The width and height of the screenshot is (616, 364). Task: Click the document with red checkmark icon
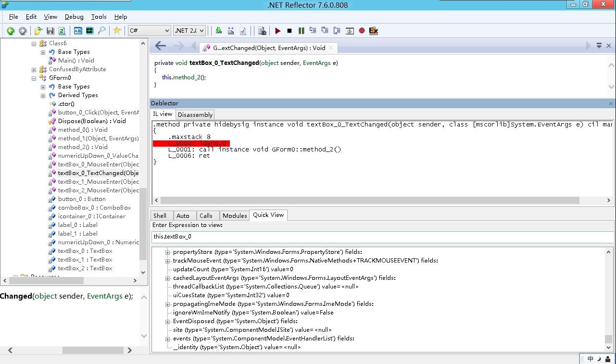coord(243,31)
